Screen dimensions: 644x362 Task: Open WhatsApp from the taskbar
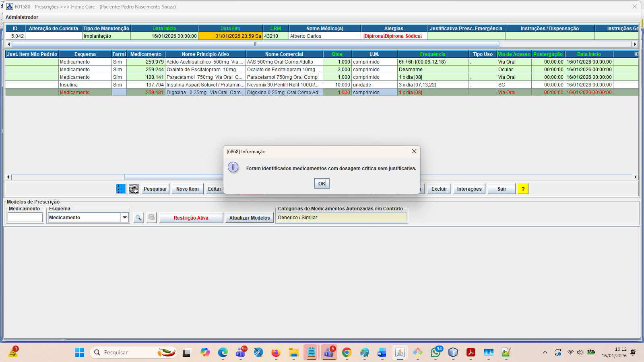pyautogui.click(x=435, y=353)
